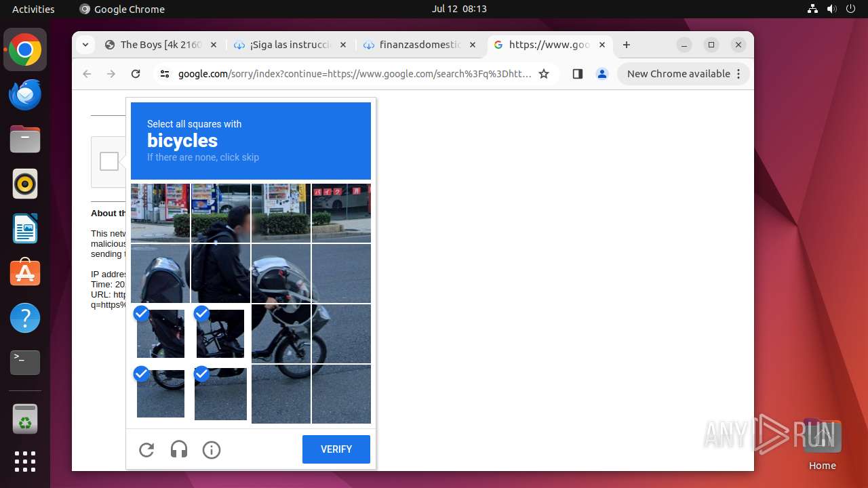Open network status icon in system tray
868x488 pixels.
[812, 9]
